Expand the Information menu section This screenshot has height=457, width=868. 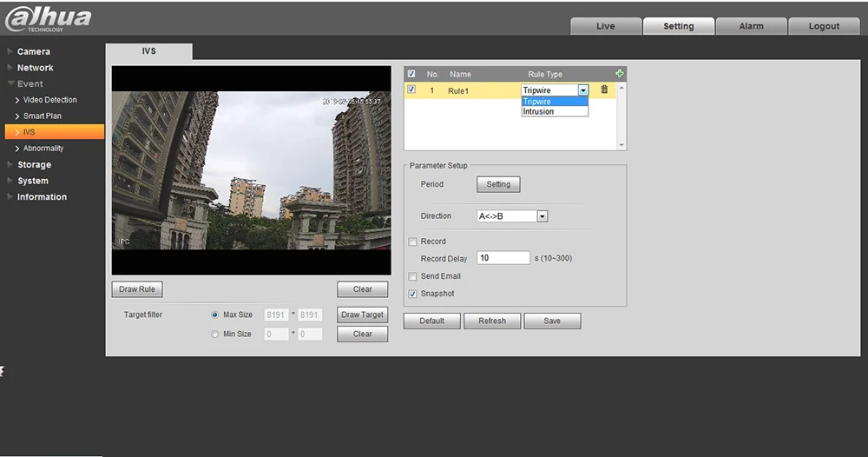[42, 196]
